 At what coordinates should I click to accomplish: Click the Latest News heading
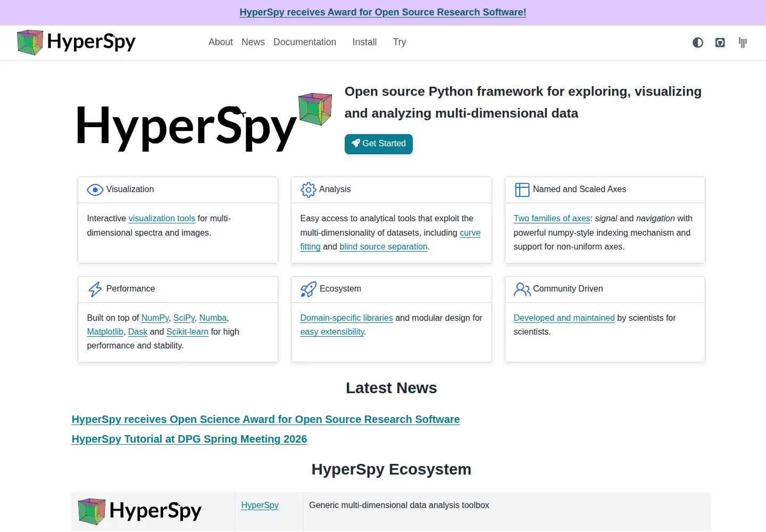click(x=392, y=388)
